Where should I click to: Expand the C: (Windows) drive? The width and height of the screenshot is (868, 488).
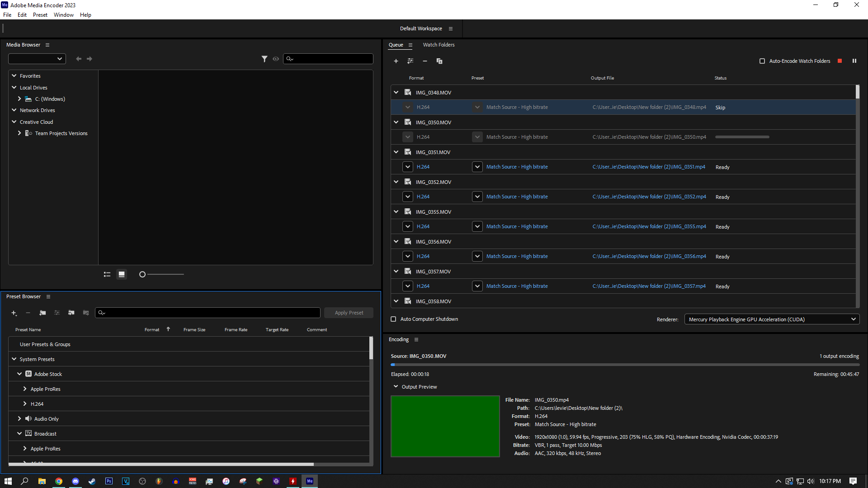[19, 99]
